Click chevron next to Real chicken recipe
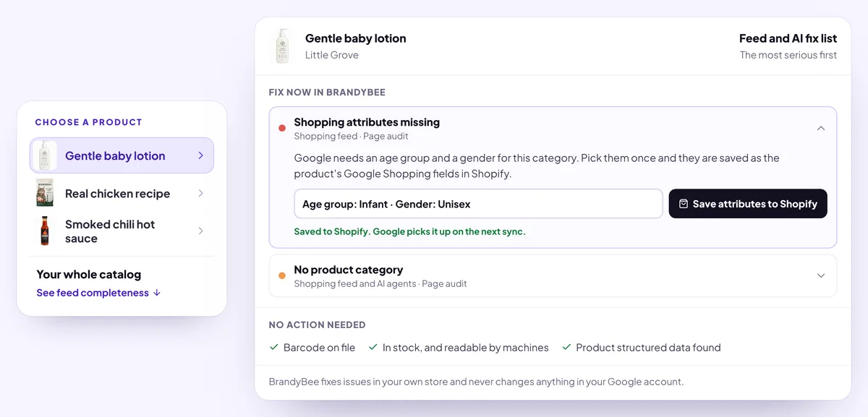Viewport: 868px width, 417px height. click(200, 193)
